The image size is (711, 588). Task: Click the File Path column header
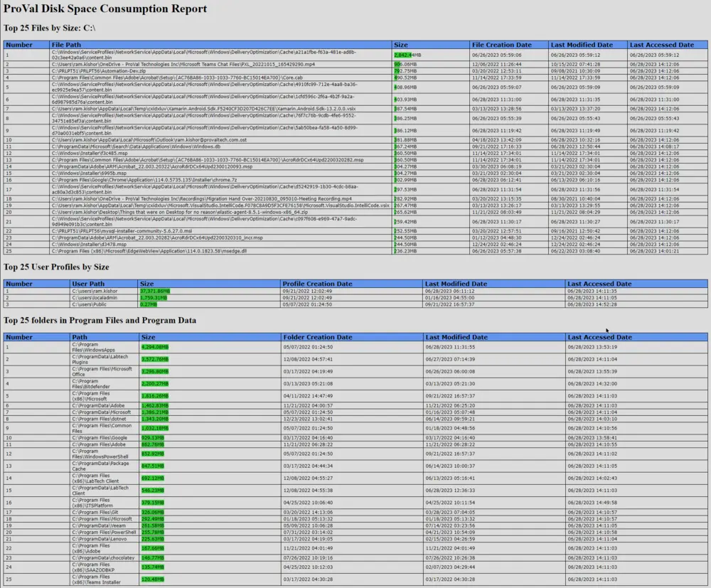[66, 45]
